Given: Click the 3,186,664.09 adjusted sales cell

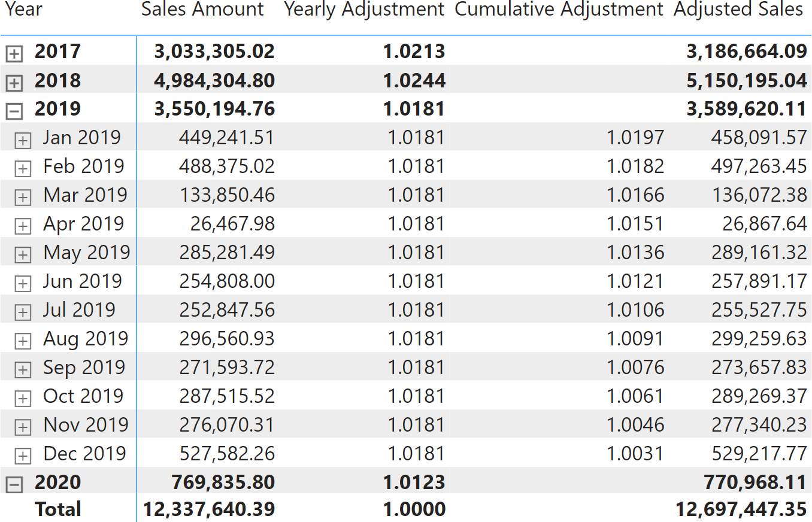Looking at the screenshot, I should (x=747, y=51).
